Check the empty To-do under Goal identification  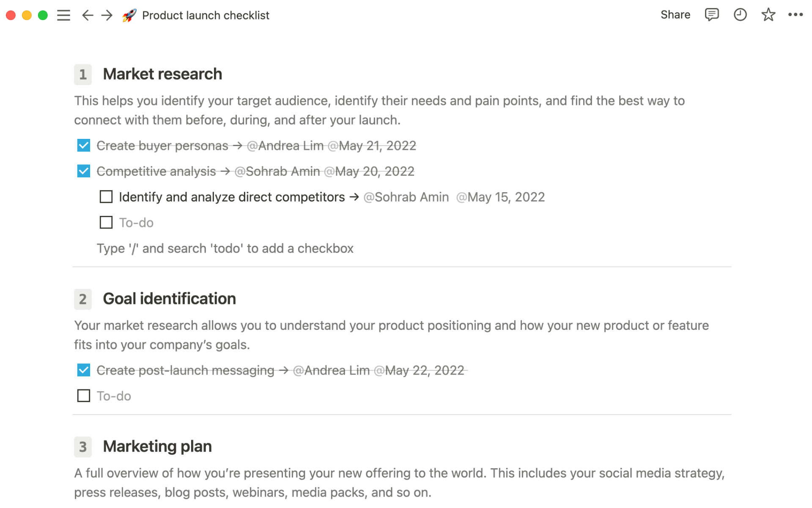pos(83,395)
